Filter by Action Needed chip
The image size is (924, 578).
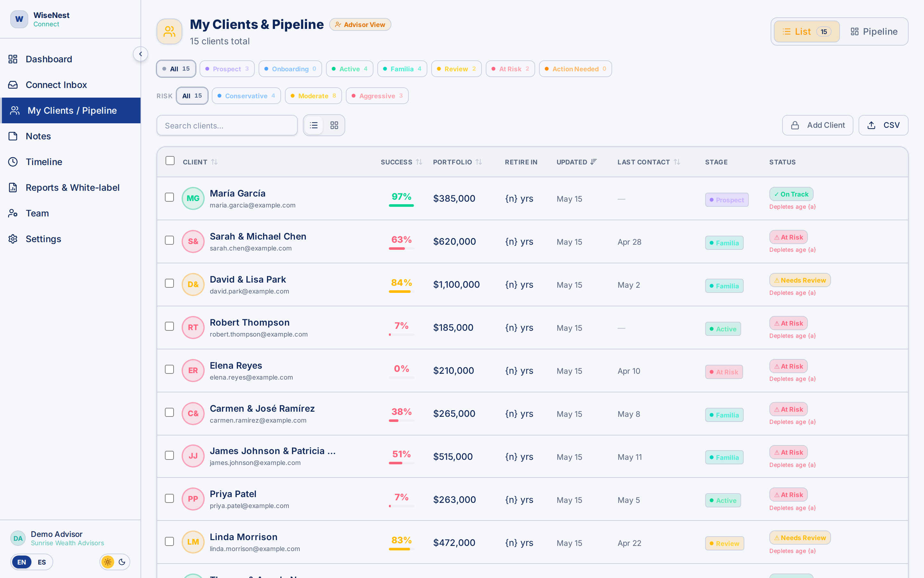click(575, 69)
